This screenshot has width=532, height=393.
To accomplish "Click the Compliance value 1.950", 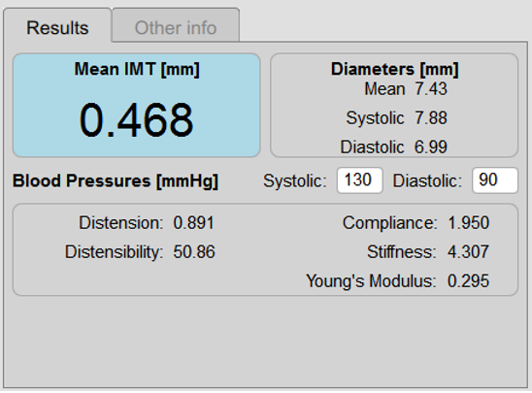I will [x=469, y=223].
